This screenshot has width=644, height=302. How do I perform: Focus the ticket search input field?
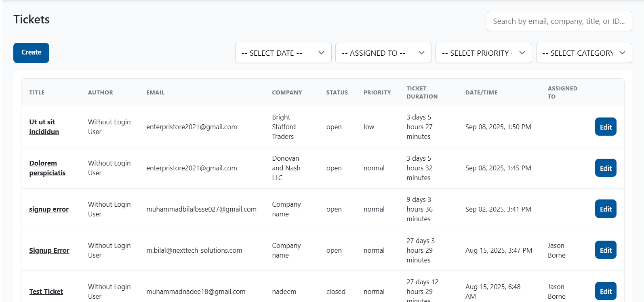[x=559, y=21]
